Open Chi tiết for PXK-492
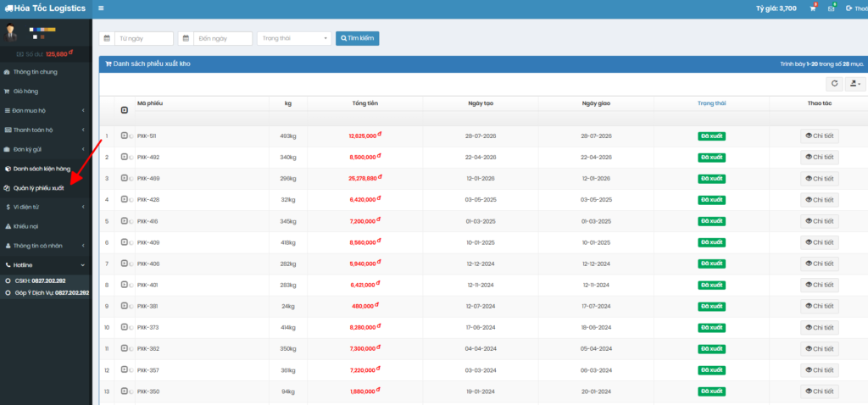 coord(820,157)
